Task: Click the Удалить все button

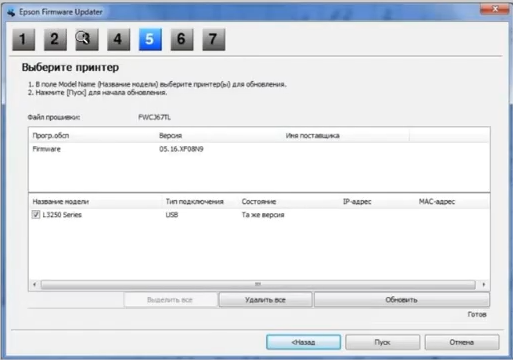Action: 265,300
